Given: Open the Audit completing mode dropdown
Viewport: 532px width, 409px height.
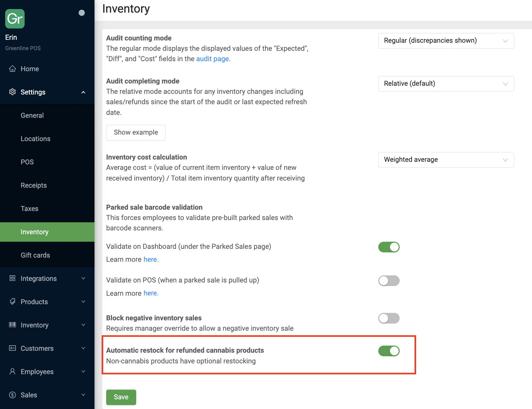Looking at the screenshot, I should [446, 84].
